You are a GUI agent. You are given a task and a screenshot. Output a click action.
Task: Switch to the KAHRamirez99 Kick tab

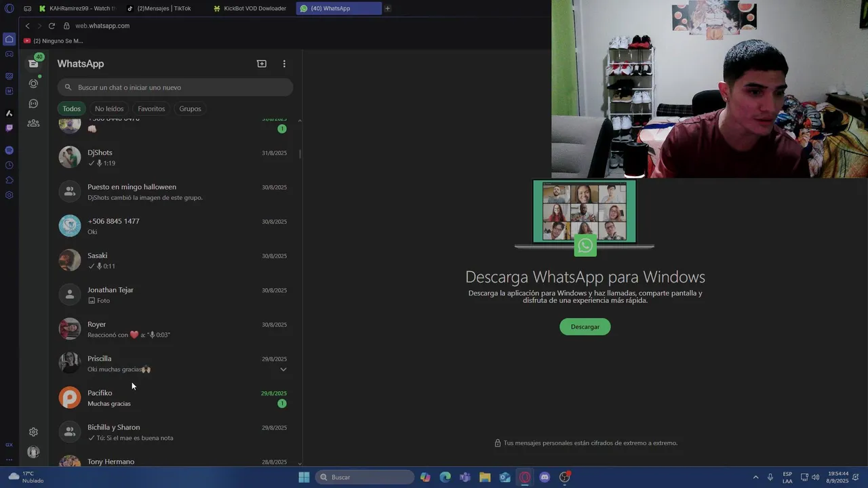(77, 8)
